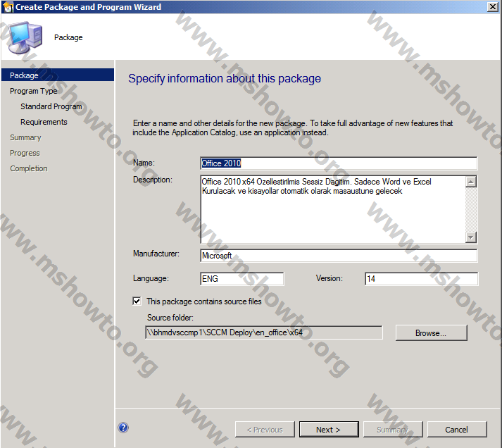Click the 'Specify information about this package' heading
502x448 pixels.
coord(225,78)
